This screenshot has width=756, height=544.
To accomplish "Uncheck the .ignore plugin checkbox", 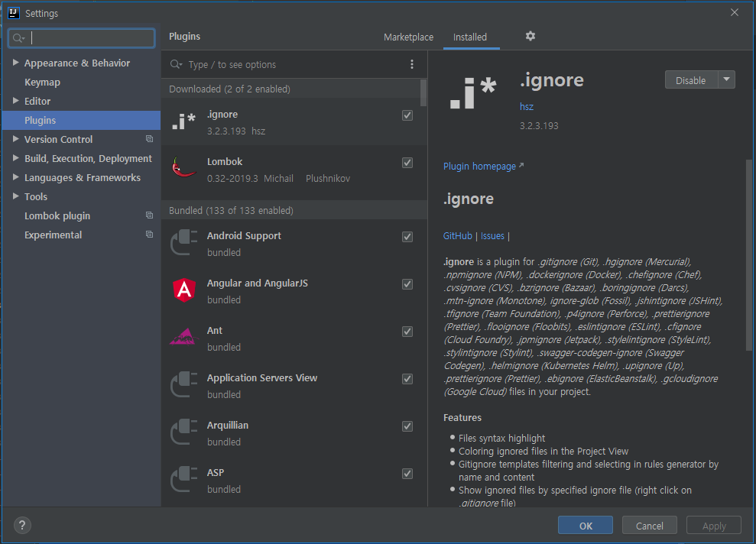I will [x=407, y=115].
